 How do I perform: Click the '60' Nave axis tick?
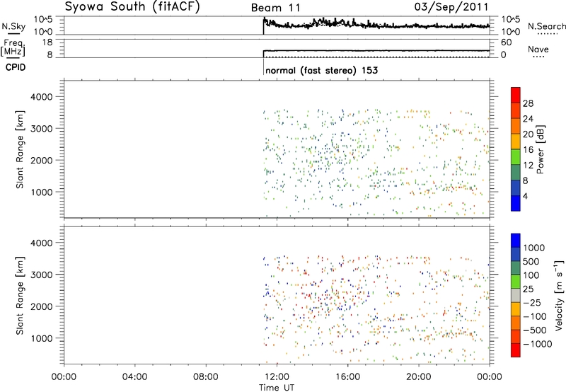tap(507, 42)
